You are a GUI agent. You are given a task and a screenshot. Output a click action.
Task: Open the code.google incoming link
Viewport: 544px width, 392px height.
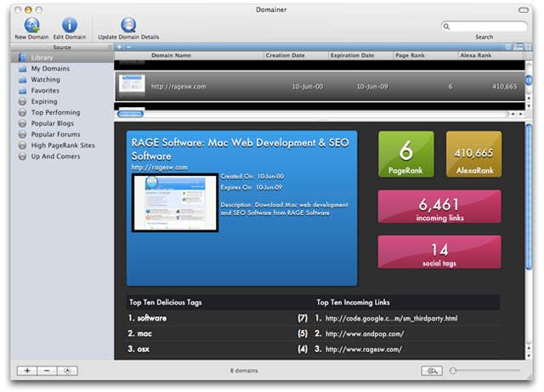pos(391,318)
